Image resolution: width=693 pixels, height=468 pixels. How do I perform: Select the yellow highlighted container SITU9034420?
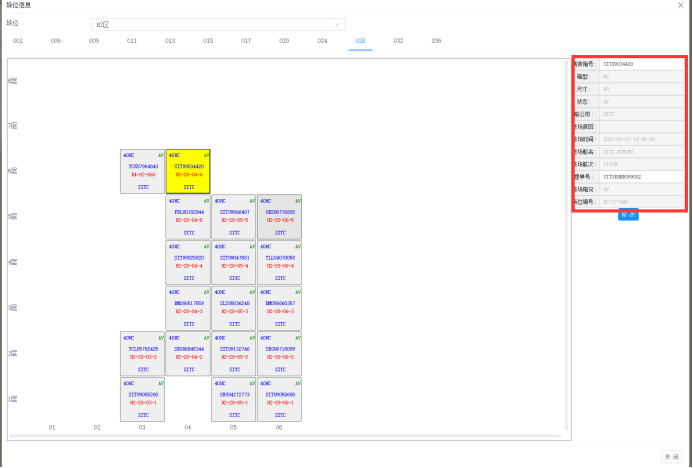(187, 170)
